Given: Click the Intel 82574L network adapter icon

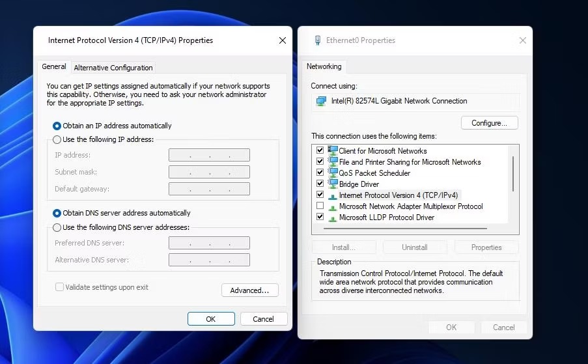Looking at the screenshot, I should coord(321,101).
